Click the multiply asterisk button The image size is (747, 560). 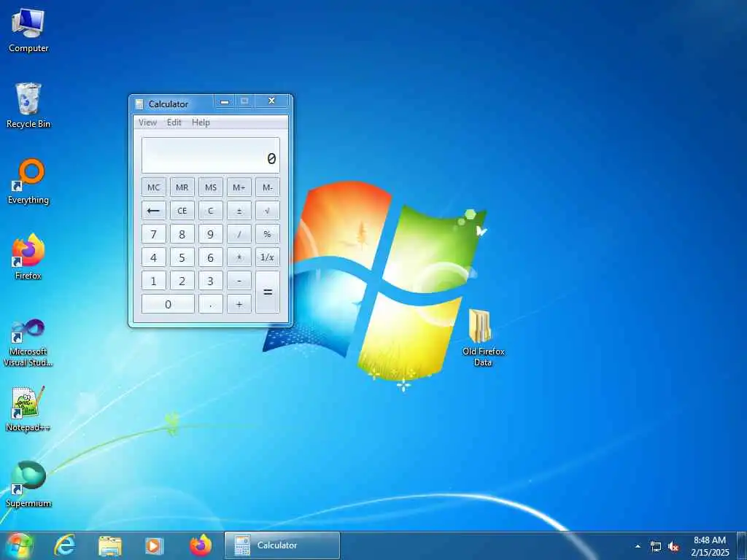click(239, 257)
